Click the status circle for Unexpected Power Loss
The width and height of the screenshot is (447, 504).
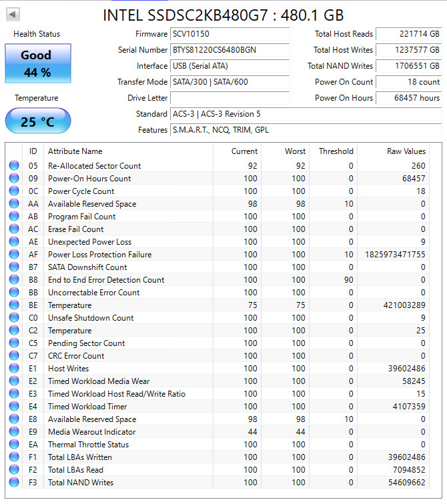coord(14,241)
